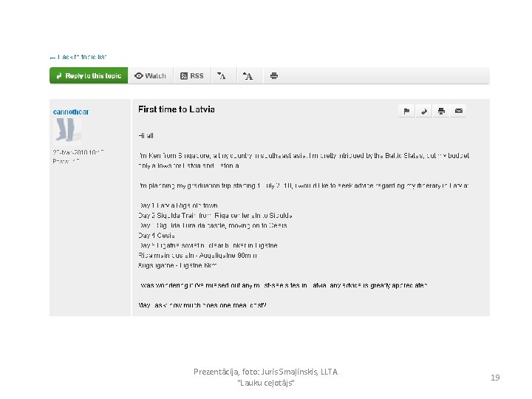Open the RSS feed for this topic
The height and width of the screenshot is (399, 532).
coord(192,75)
